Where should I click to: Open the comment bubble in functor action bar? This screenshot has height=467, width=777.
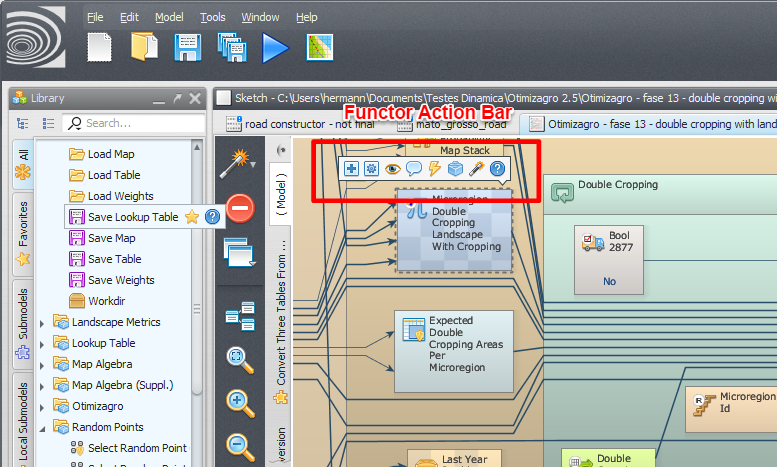point(413,169)
